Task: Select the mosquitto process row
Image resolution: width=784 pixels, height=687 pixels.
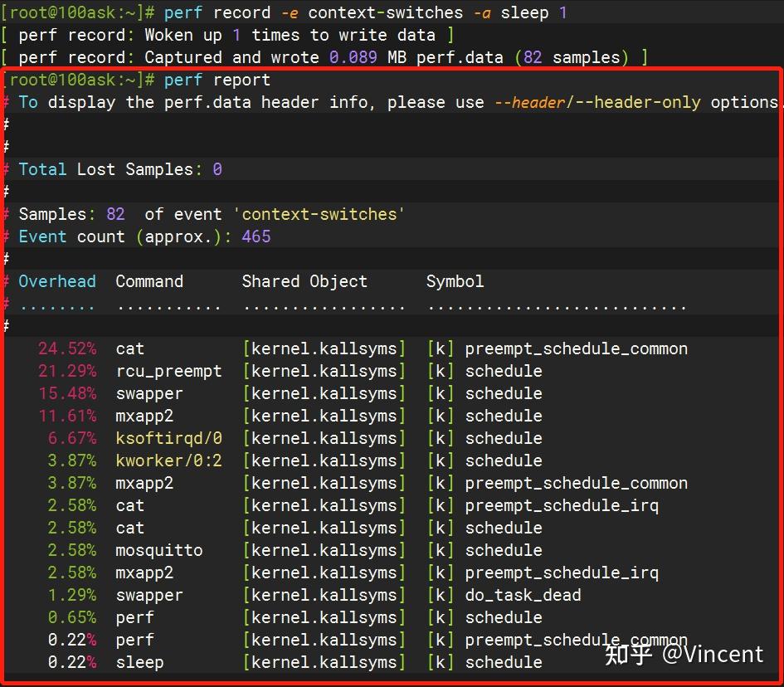Action: point(158,550)
